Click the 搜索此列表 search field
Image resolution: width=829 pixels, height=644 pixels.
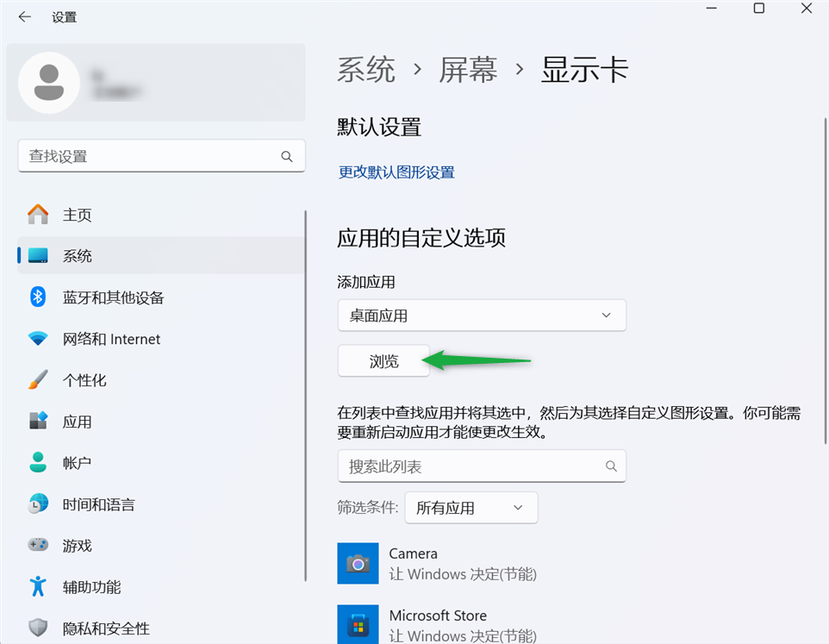[472, 466]
